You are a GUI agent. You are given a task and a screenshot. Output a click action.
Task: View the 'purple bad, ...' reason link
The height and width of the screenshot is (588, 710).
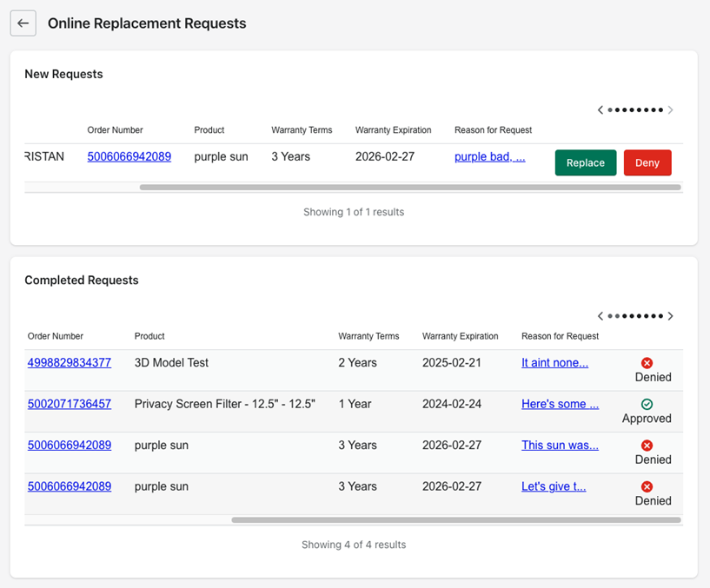[x=489, y=157]
